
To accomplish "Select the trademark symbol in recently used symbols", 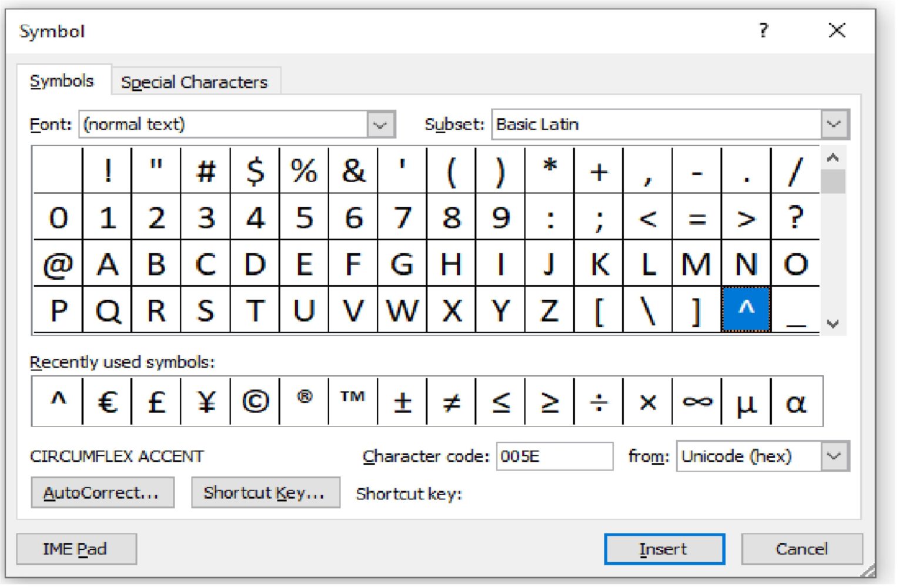I will [352, 399].
